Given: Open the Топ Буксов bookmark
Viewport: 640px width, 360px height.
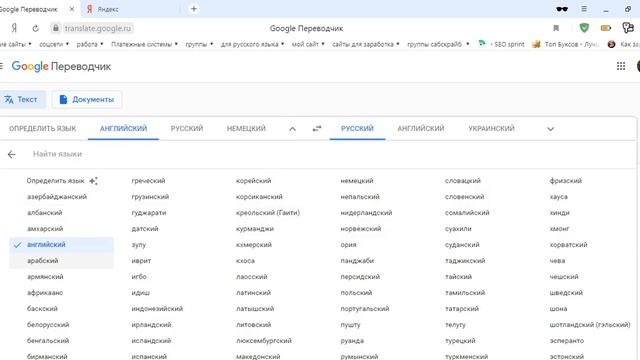Looking at the screenshot, I should tap(566, 44).
